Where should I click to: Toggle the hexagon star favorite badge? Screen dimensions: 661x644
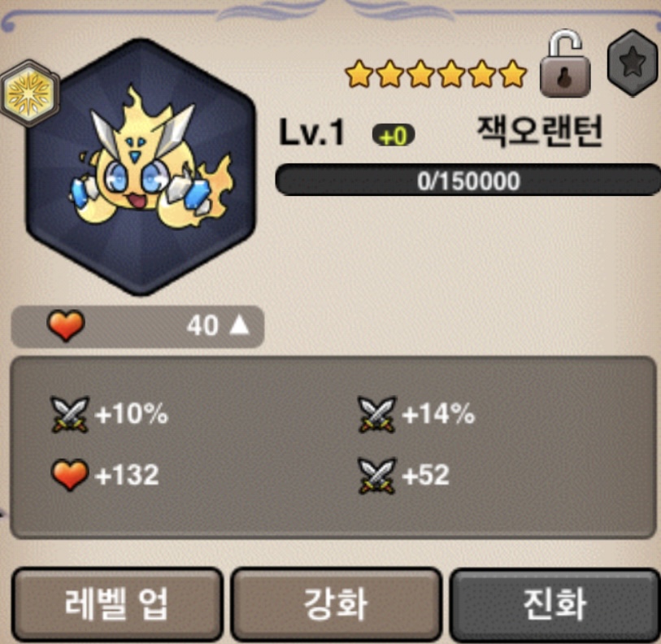[x=633, y=63]
